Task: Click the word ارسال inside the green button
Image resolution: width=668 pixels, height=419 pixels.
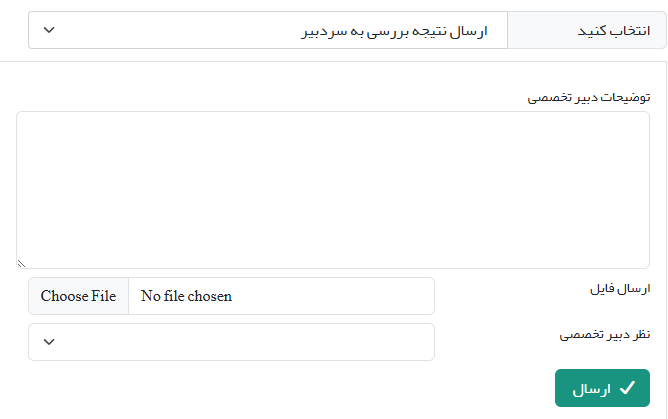Action: point(590,389)
